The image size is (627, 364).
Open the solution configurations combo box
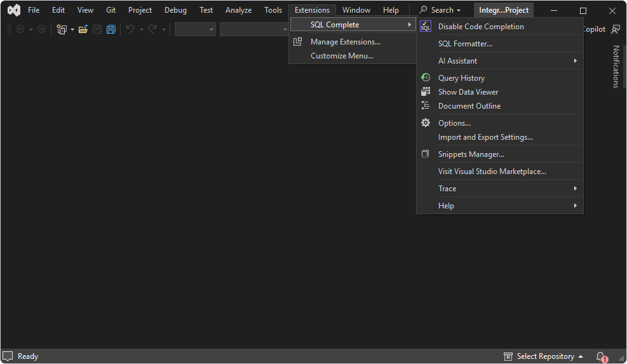click(195, 29)
